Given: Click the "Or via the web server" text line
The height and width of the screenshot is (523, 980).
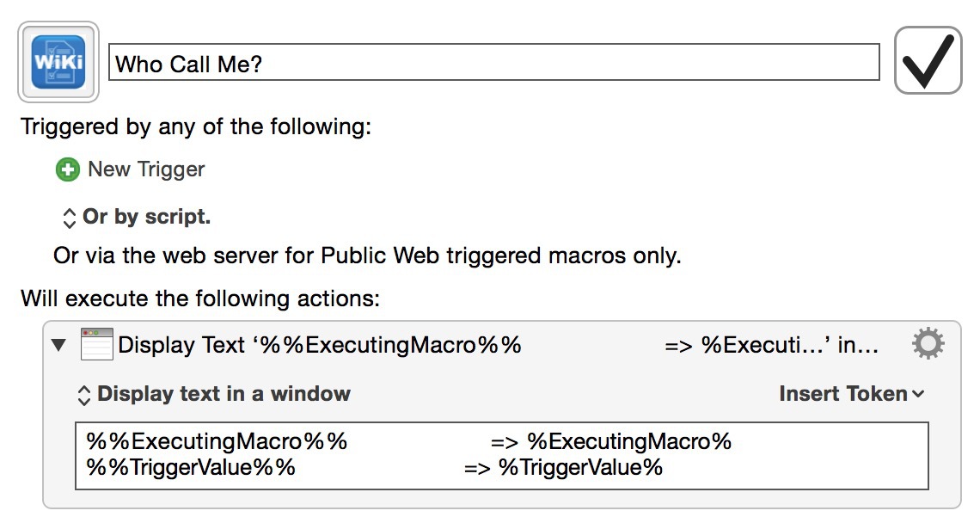Looking at the screenshot, I should point(367,256).
